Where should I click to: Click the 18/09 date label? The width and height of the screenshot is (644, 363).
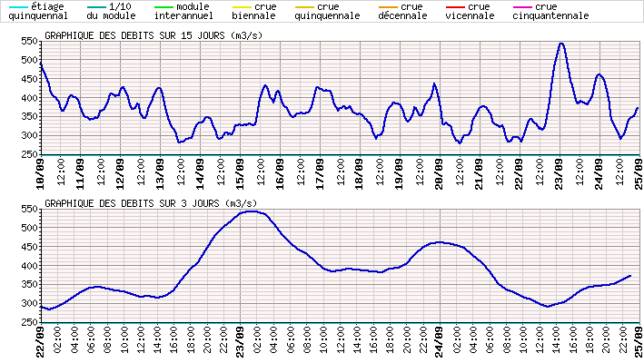coord(360,174)
